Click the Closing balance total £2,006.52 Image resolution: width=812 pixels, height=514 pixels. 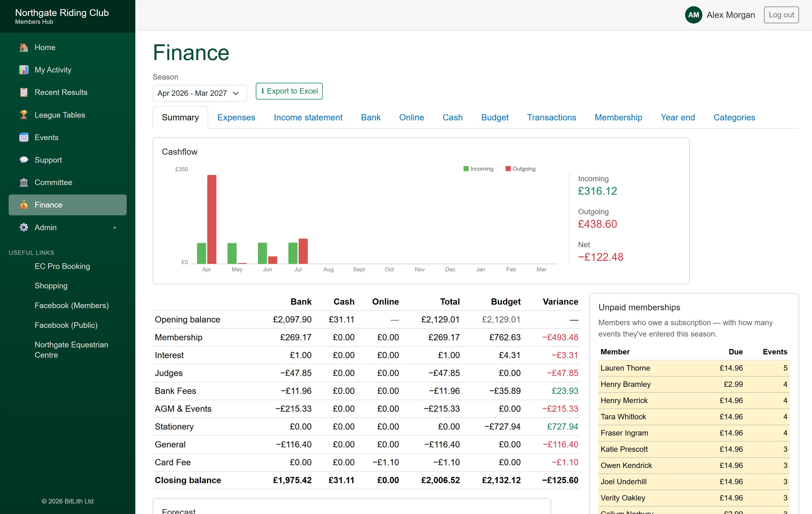(440, 480)
